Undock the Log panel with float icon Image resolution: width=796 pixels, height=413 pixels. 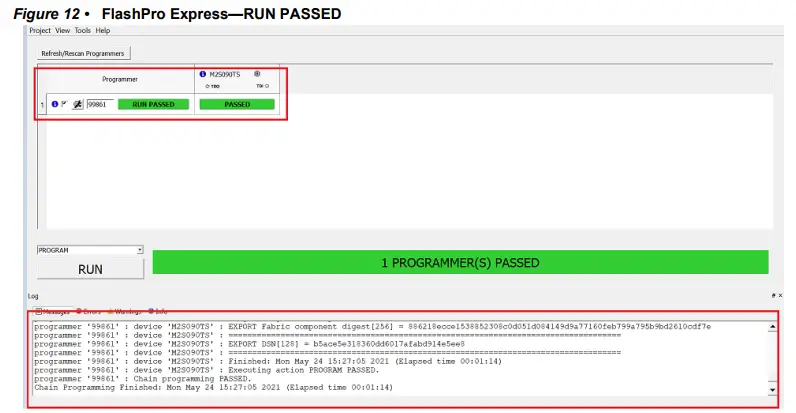(774, 295)
